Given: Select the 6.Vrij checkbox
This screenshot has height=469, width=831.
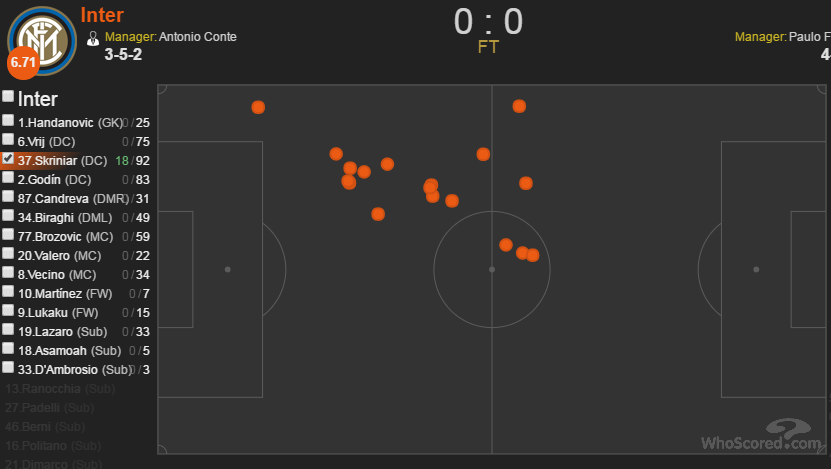Looking at the screenshot, I should (x=8, y=139).
